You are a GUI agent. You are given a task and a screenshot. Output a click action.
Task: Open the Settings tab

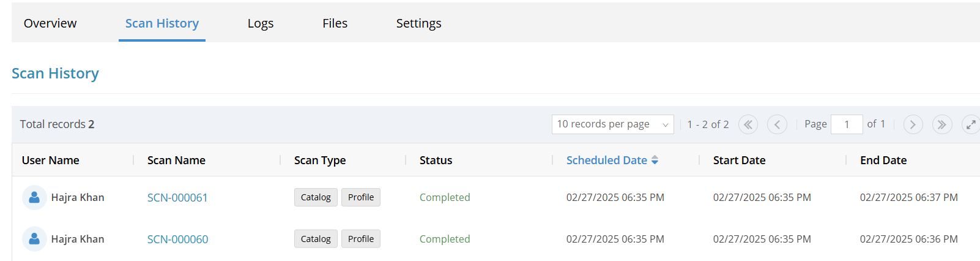pos(419,23)
